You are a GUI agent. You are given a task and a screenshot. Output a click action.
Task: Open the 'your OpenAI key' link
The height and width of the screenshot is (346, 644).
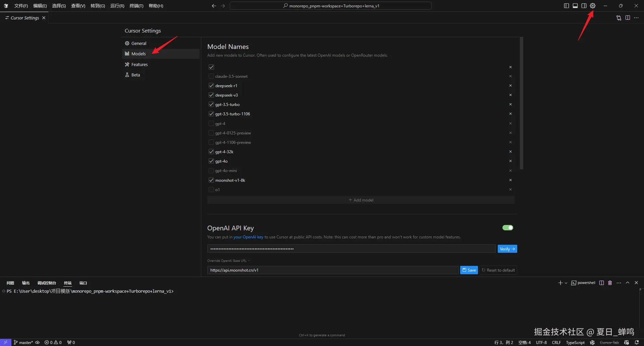248,237
